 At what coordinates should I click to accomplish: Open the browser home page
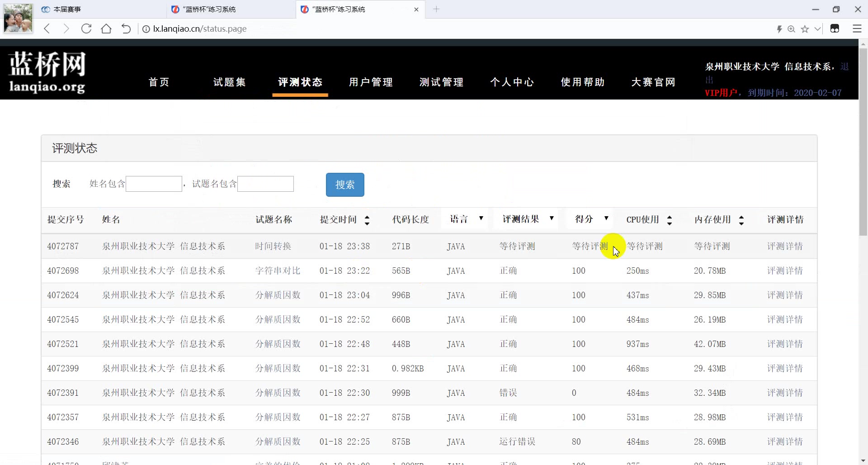point(106,28)
